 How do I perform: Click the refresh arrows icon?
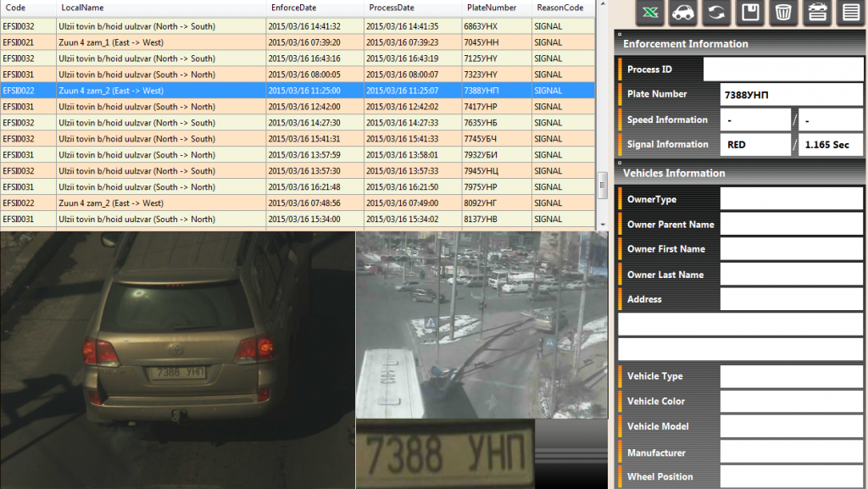click(x=716, y=13)
